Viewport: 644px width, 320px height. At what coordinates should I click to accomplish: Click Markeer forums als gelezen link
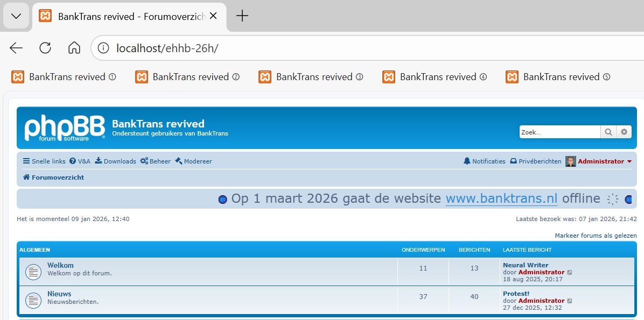(x=596, y=236)
